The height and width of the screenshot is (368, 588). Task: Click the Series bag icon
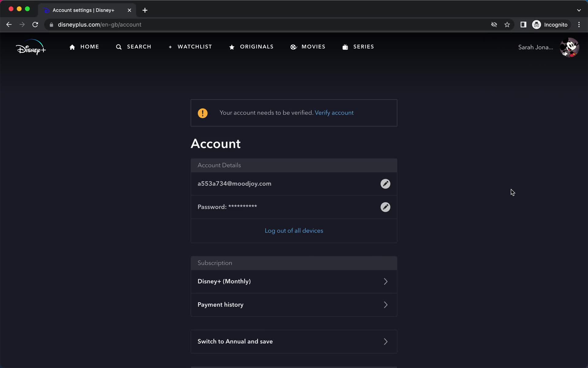[345, 47]
